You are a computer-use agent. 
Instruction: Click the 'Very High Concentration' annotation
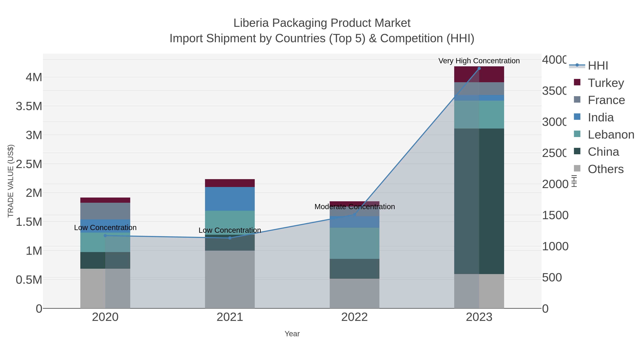(479, 61)
